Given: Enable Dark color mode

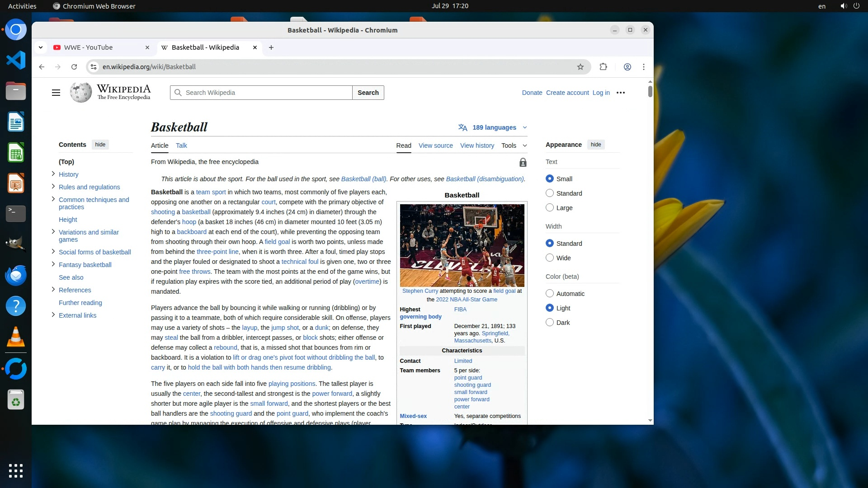Looking at the screenshot, I should 550,323.
